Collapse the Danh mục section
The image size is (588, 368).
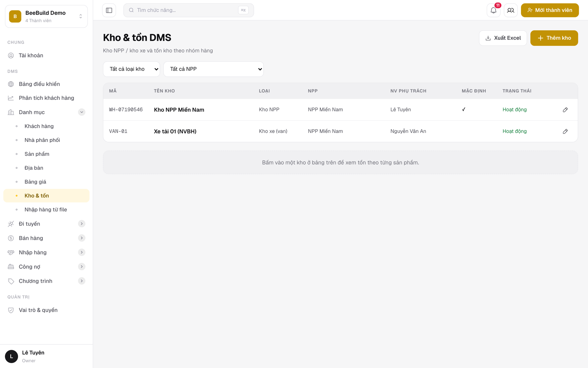tap(82, 112)
